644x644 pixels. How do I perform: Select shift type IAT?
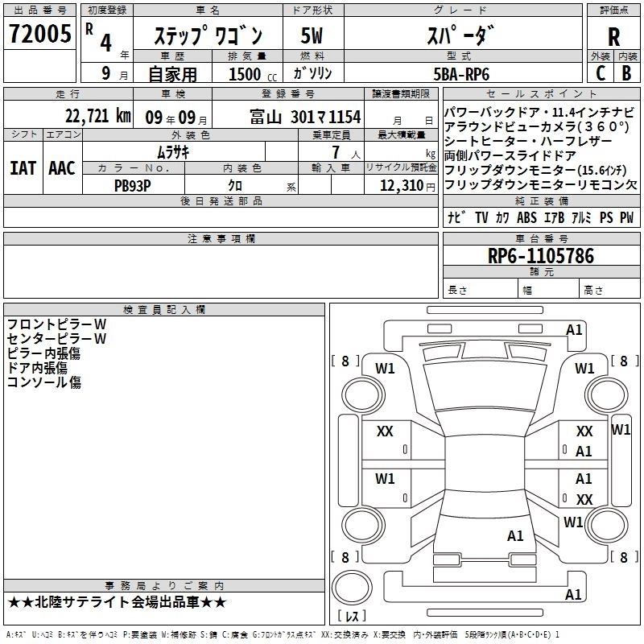pyautogui.click(x=23, y=168)
